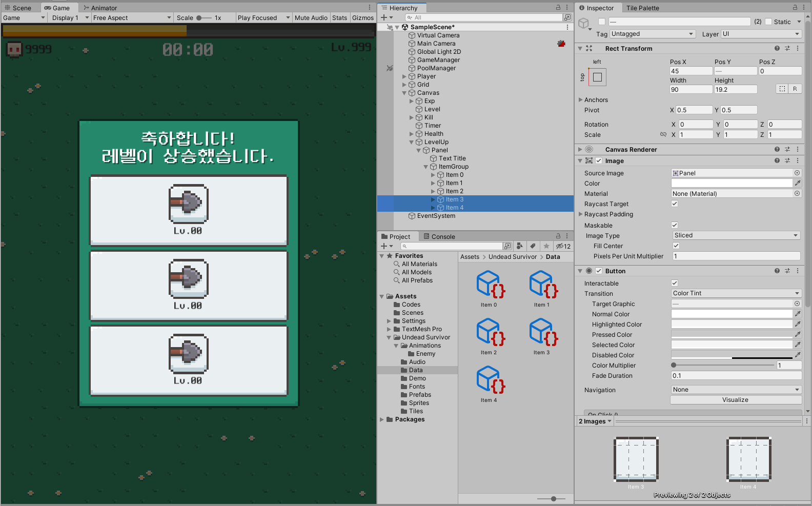This screenshot has width=812, height=506.
Task: Toggle hidden packages eye icon showing 12
Action: 563,246
